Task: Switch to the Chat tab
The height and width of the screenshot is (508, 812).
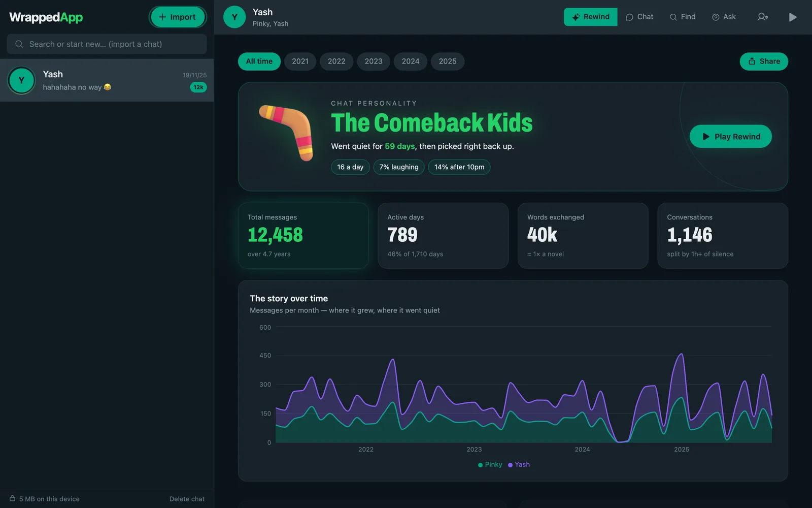Action: [x=639, y=17]
